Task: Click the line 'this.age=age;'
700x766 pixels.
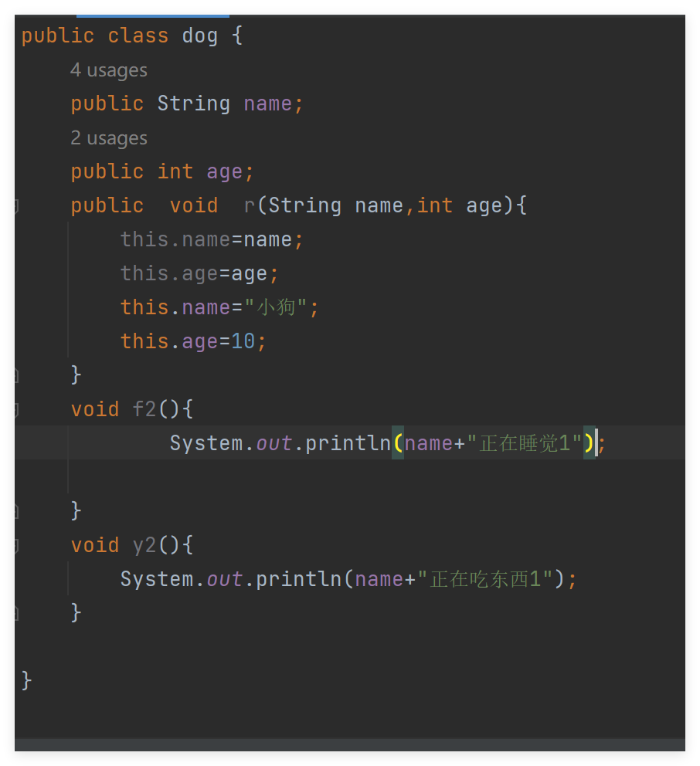Action: pyautogui.click(x=199, y=273)
